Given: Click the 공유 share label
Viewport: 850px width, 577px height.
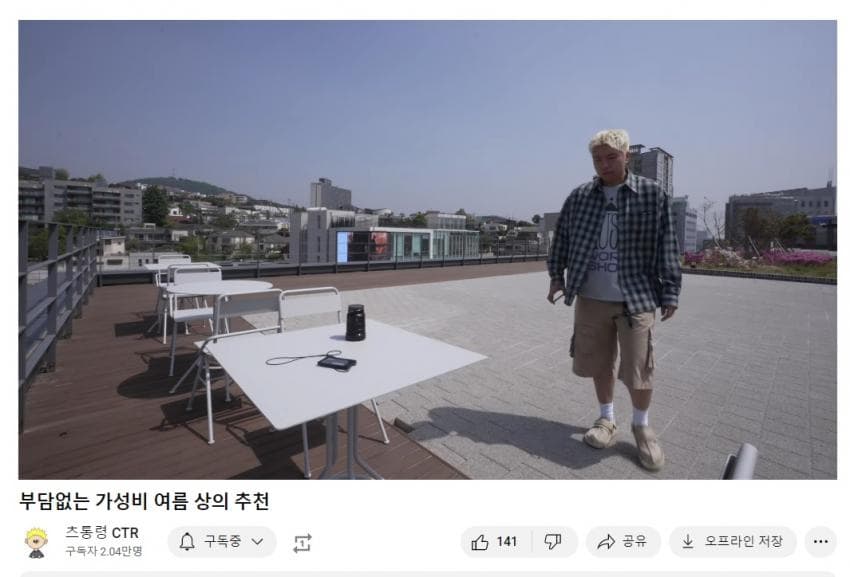Looking at the screenshot, I should tap(634, 541).
